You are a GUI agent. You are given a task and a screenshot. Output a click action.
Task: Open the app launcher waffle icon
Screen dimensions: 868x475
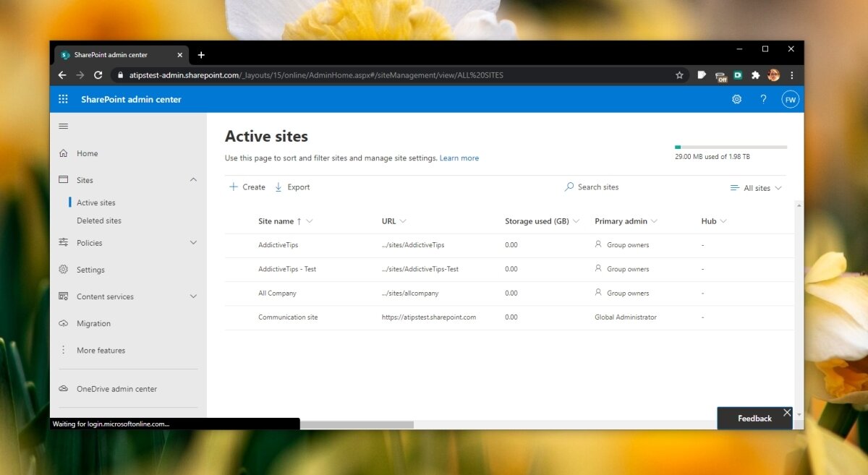coord(63,99)
